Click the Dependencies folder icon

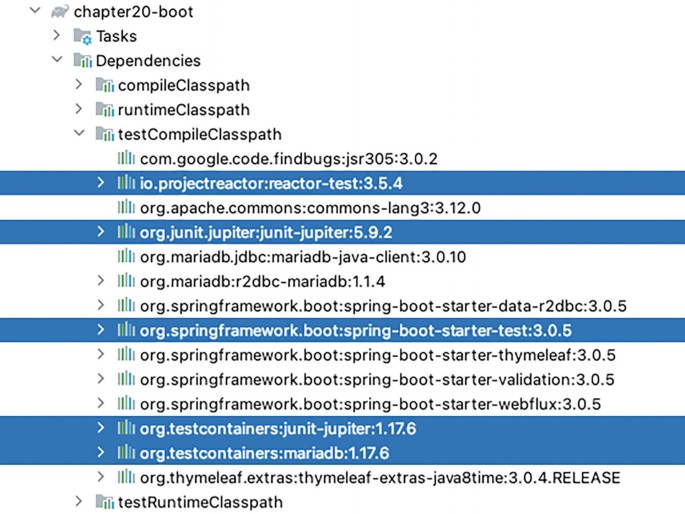82,61
